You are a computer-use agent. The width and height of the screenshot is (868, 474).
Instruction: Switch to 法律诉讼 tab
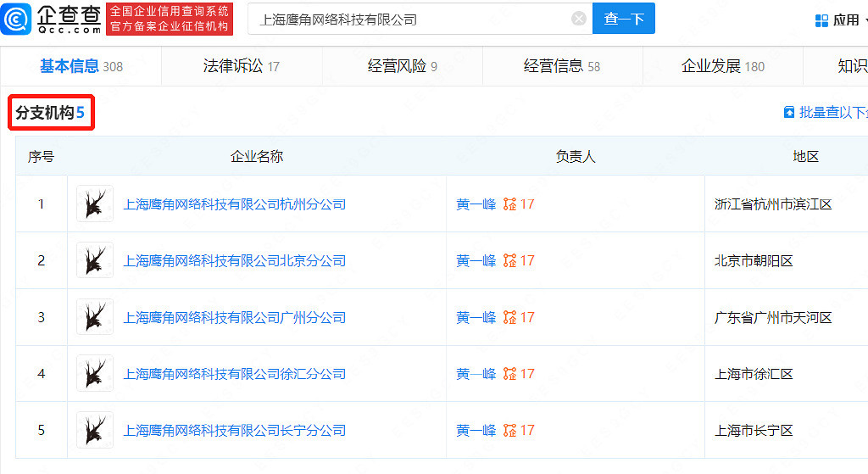pos(241,66)
